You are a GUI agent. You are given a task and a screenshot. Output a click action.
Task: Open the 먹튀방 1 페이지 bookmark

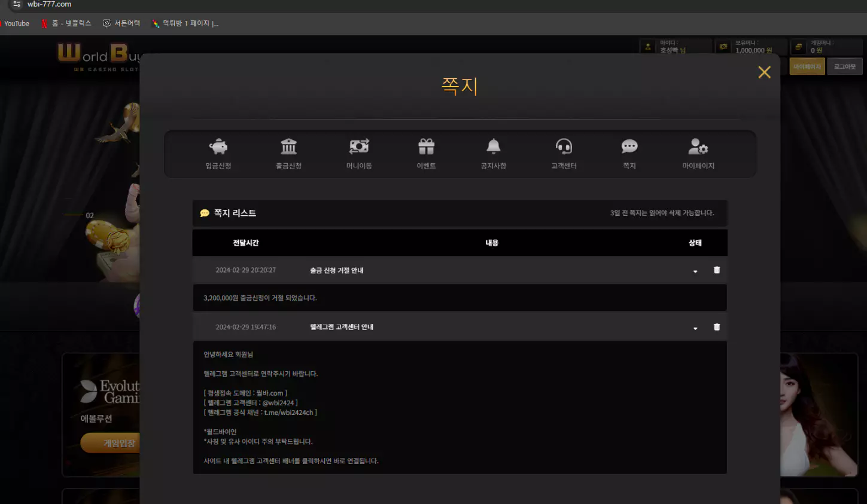pos(185,23)
